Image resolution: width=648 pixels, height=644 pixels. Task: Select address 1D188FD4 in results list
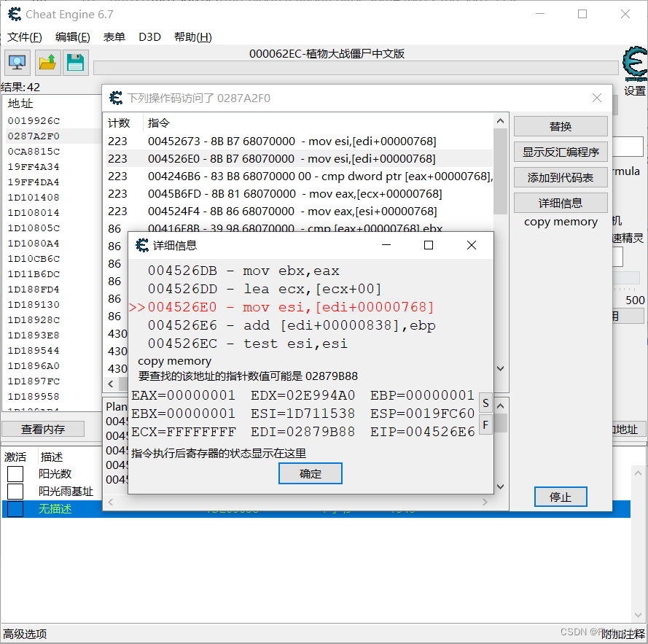pos(34,289)
